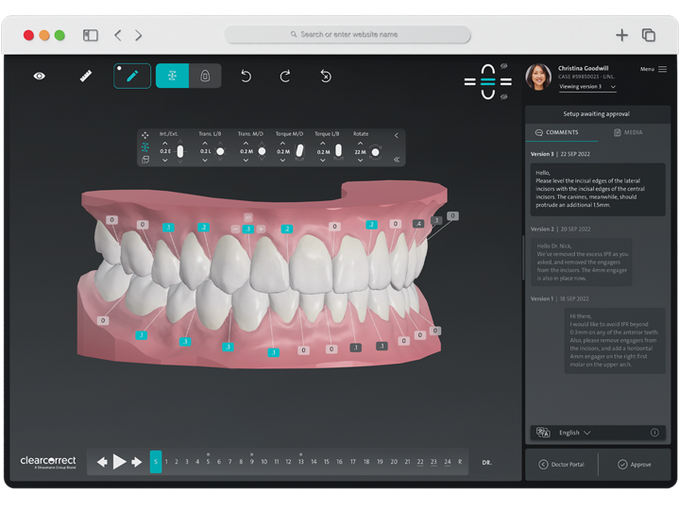Show the lower arch view
Screen dimensions: 680x510
(x=488, y=94)
